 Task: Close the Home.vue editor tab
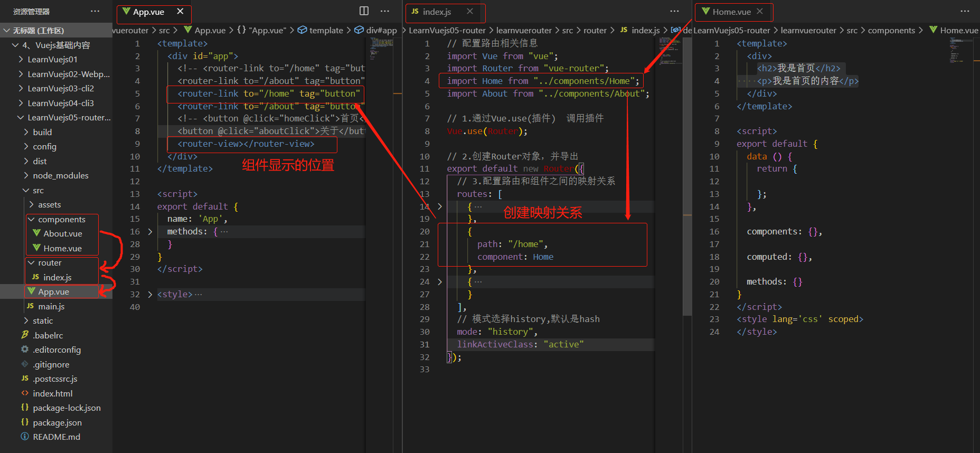(760, 11)
